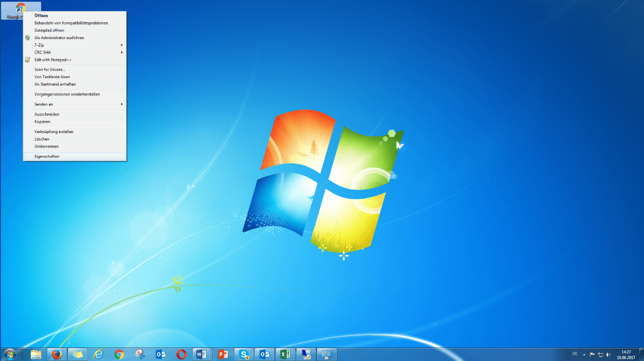Click Verknüpfung erstellen
Image resolution: width=644 pixels, height=361 pixels.
point(75,132)
